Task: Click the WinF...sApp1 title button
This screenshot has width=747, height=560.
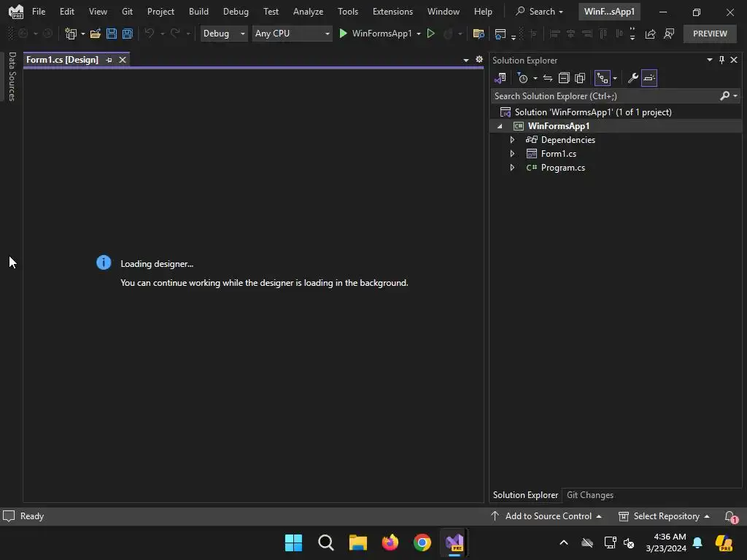Action: 609,12
